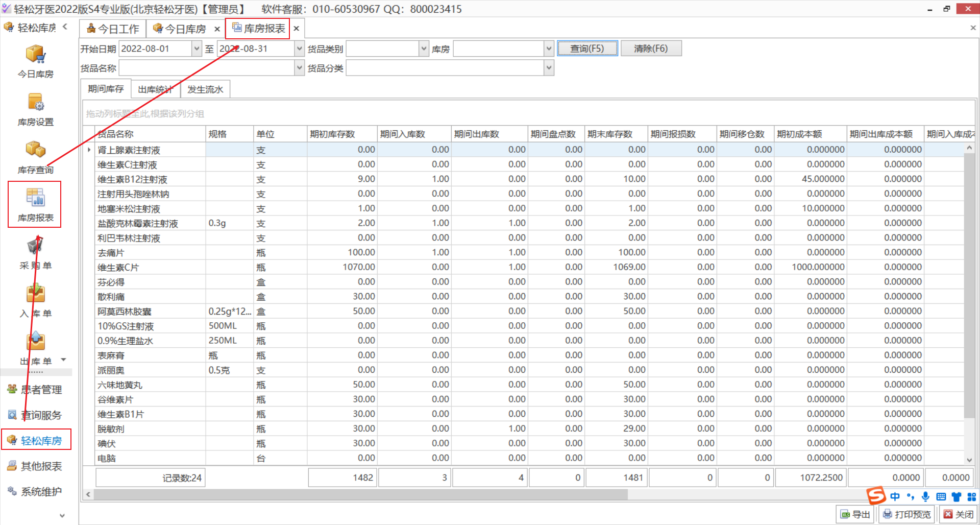Image resolution: width=980 pixels, height=525 pixels.
Task: Select the 发生流水 sub-tab
Action: point(205,89)
